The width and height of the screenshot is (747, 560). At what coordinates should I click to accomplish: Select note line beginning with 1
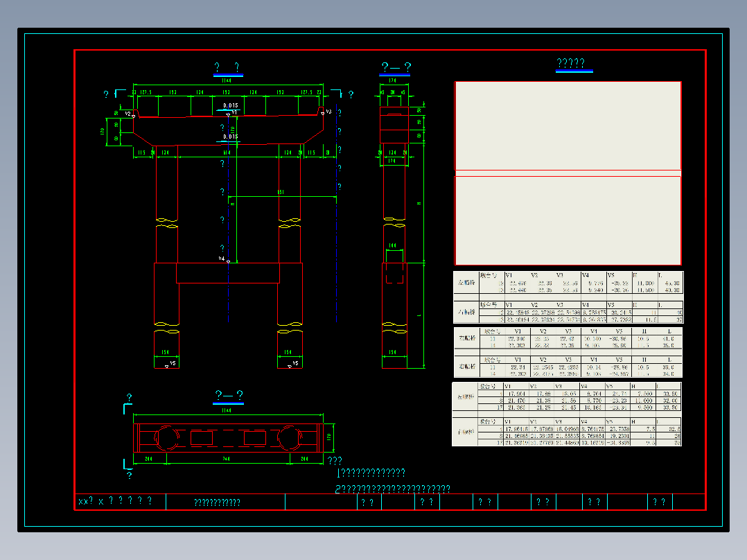click(x=371, y=473)
